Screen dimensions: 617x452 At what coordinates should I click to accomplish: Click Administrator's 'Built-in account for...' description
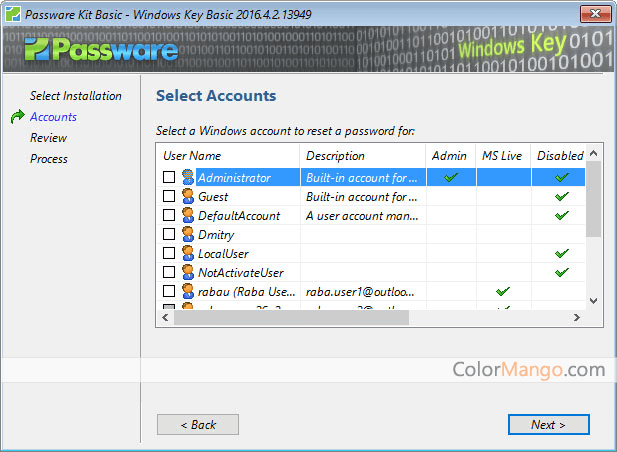362,178
